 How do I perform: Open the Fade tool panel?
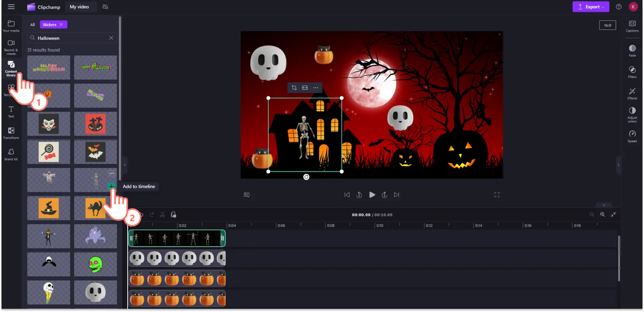point(632,51)
